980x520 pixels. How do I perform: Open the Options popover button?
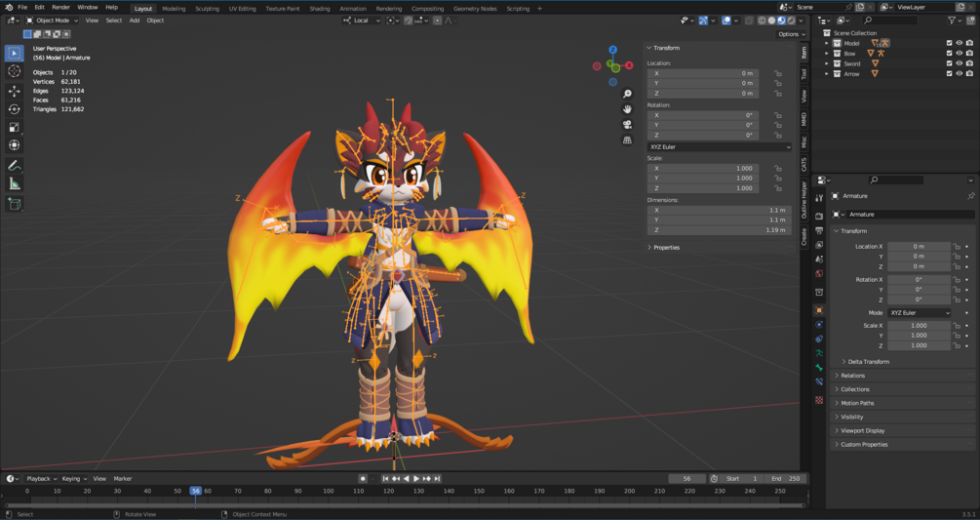click(791, 34)
